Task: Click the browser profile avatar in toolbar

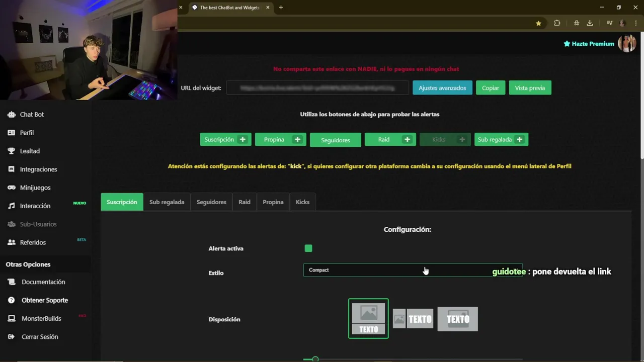Action: tap(623, 23)
